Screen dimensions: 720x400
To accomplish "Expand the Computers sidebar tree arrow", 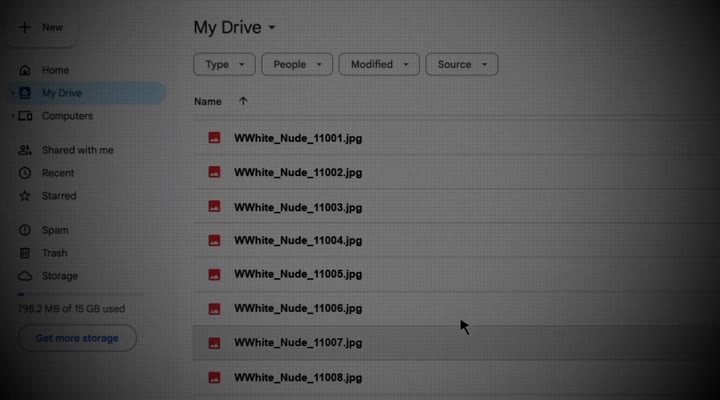I will pos(13,116).
